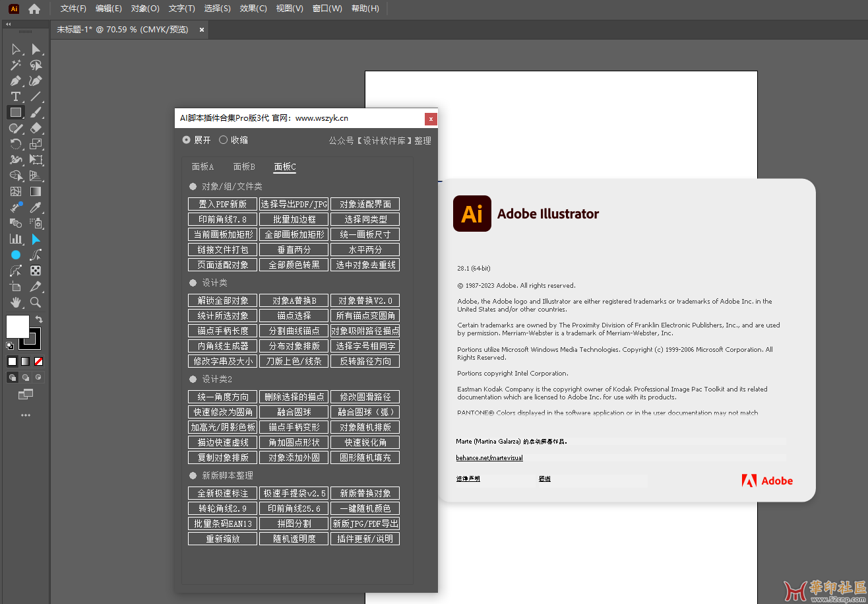This screenshot has width=868, height=604.
Task: Toggle the 设计类2 section circle
Action: (x=193, y=379)
